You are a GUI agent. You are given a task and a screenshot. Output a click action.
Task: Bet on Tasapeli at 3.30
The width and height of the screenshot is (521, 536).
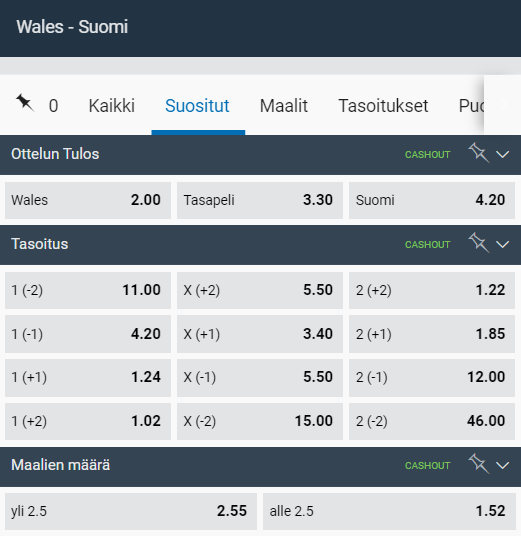click(x=260, y=200)
